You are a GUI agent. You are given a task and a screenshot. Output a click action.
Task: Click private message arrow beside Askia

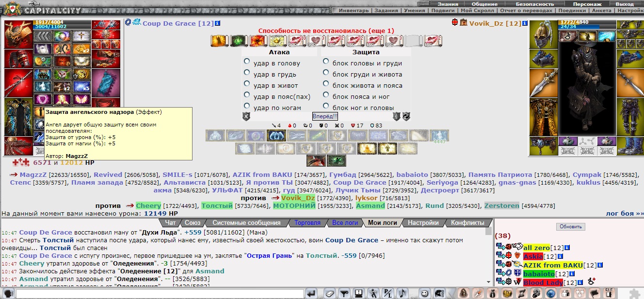(500, 256)
